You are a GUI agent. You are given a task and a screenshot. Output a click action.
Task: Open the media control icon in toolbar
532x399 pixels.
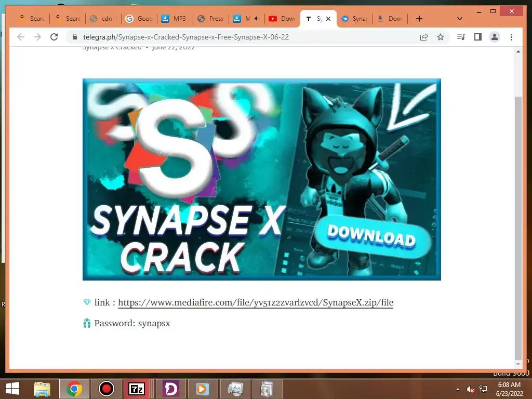[x=461, y=37]
